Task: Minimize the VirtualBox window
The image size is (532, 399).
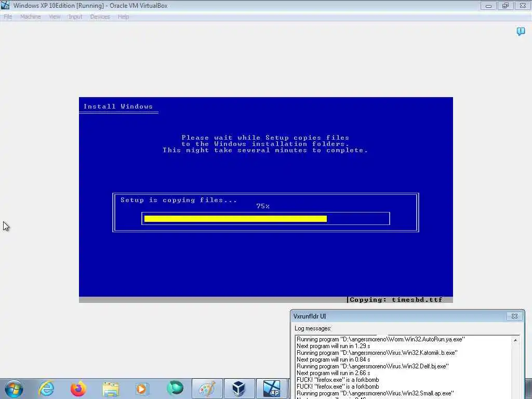Action: coord(488,5)
